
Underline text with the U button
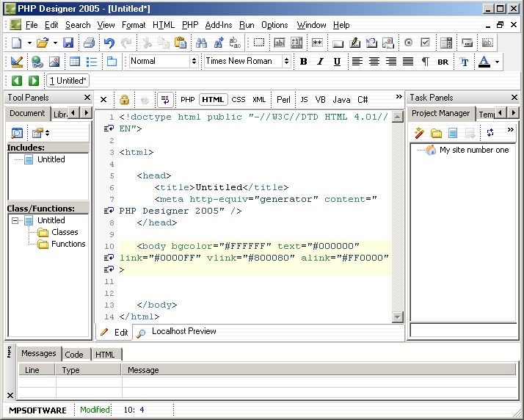pos(337,62)
